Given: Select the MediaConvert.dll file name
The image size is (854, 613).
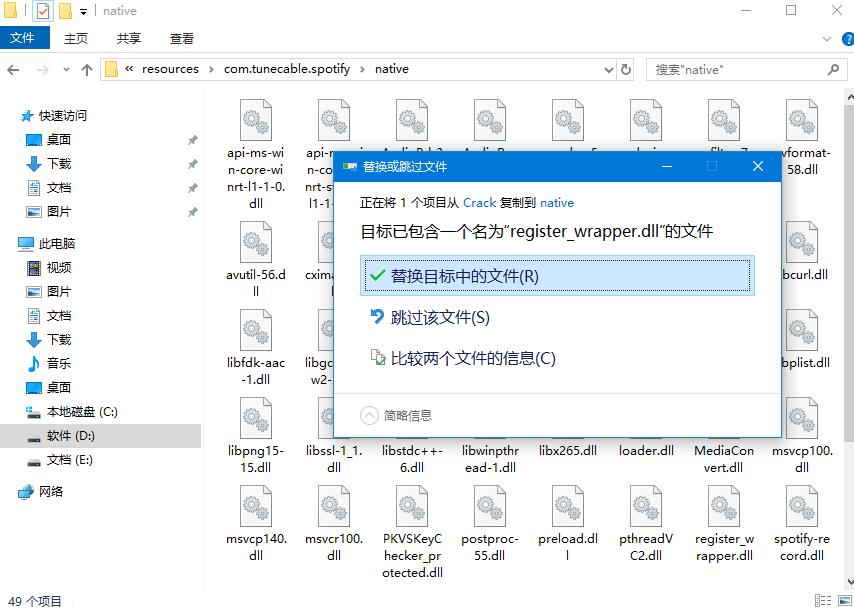Looking at the screenshot, I should point(724,459).
